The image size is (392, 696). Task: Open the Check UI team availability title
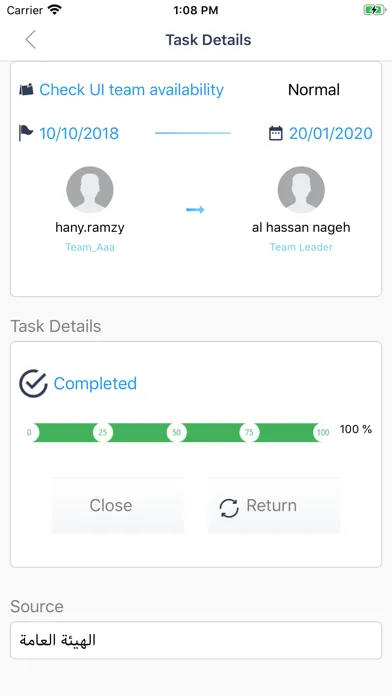click(131, 90)
